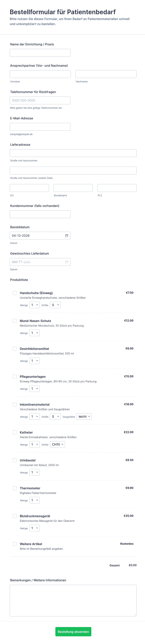145x644 pixels.
Task: Select the E-Mail-Adresse input field
Action: click(x=40, y=127)
